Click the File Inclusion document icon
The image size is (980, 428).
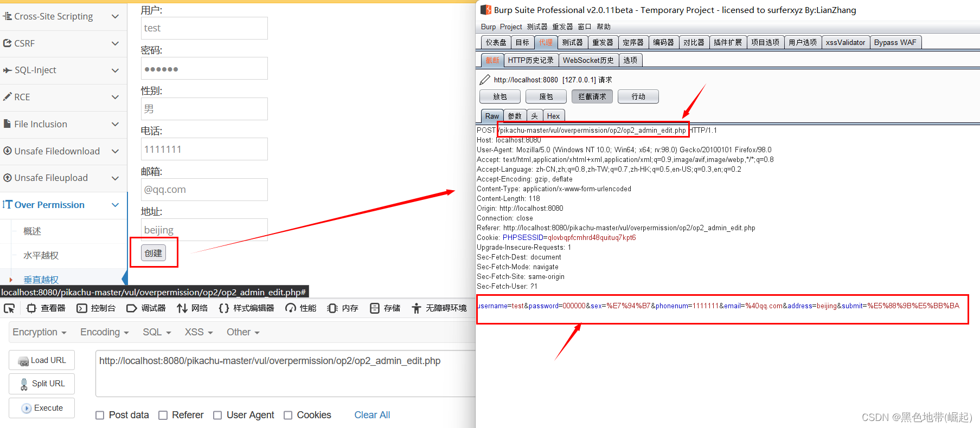pyautogui.click(x=7, y=124)
